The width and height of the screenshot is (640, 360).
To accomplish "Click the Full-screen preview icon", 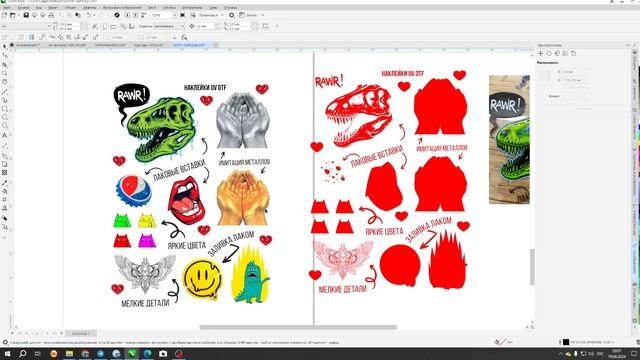I will pyautogui.click(x=182, y=15).
